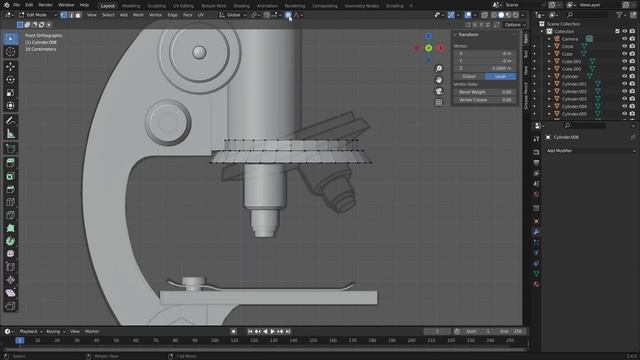
Task: Open the Options dropdown
Action: 515,25
